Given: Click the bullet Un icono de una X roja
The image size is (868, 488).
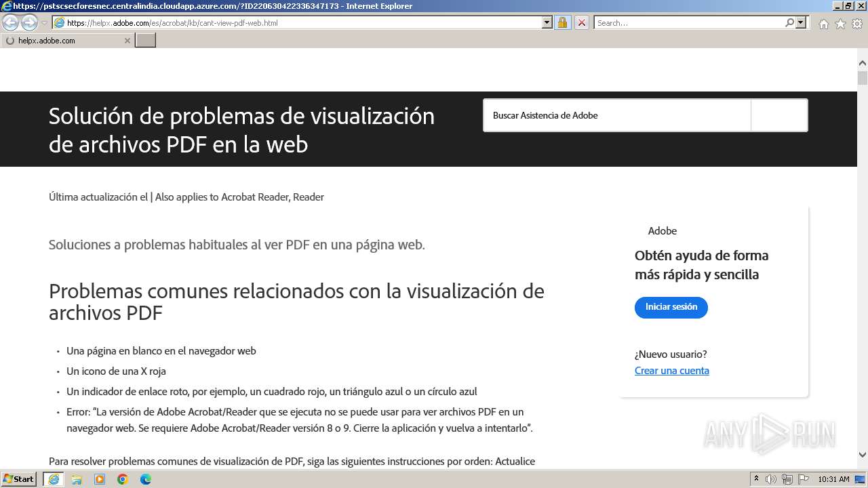Looking at the screenshot, I should (x=116, y=371).
